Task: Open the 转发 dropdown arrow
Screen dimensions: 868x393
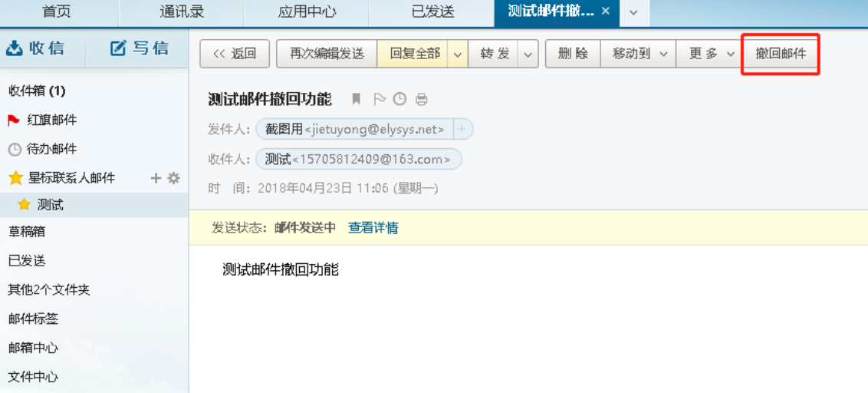Action: pos(528,54)
